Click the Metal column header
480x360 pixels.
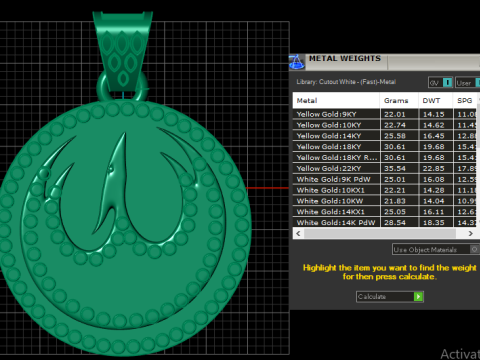pos(336,100)
